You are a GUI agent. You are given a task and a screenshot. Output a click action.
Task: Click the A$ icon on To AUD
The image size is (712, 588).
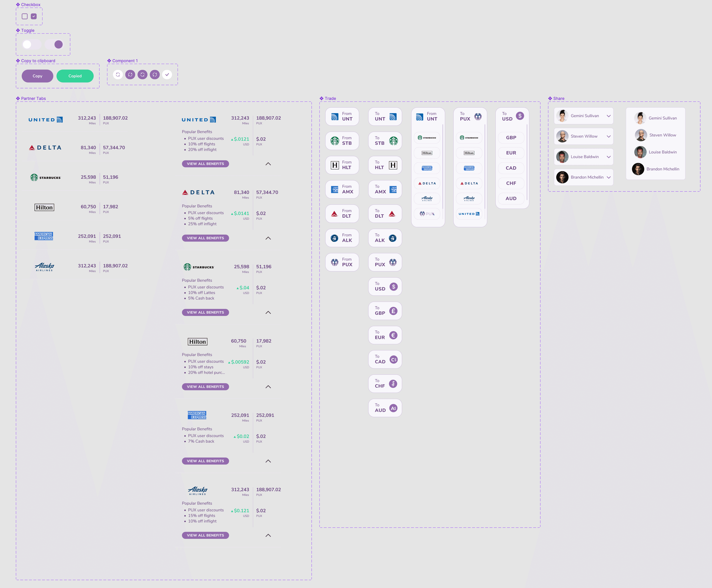(x=393, y=408)
